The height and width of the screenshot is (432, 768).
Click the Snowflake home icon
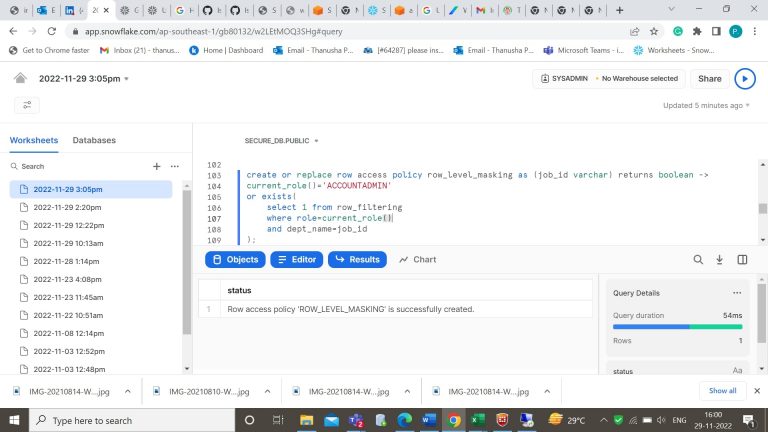click(x=20, y=78)
